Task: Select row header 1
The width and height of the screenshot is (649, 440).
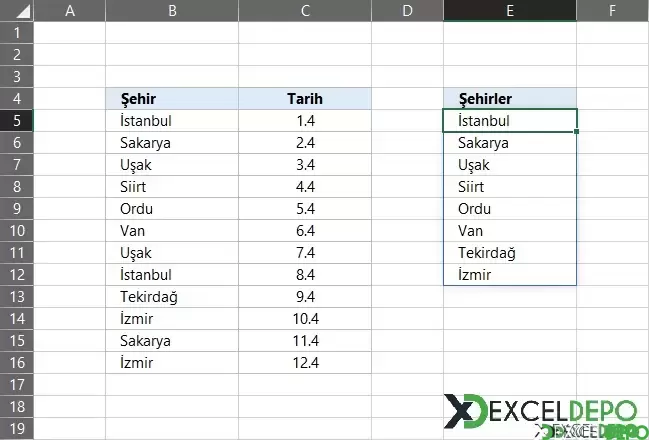Action: pos(17,33)
